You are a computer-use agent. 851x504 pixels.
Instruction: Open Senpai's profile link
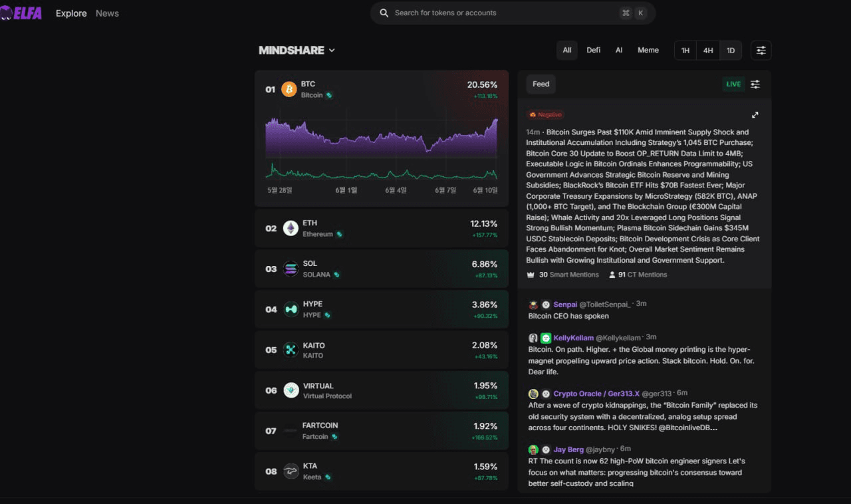[566, 305]
